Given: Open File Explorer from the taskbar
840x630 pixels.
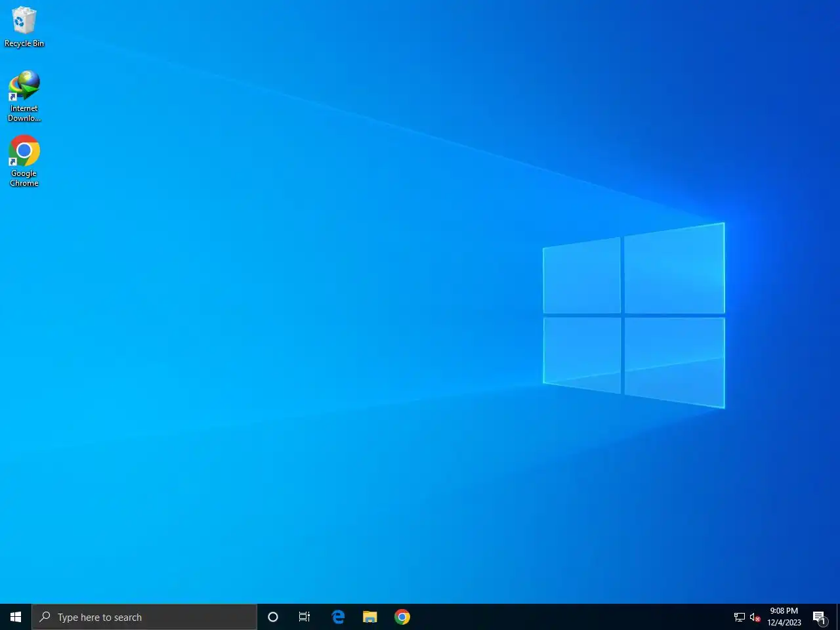Looking at the screenshot, I should pos(370,617).
